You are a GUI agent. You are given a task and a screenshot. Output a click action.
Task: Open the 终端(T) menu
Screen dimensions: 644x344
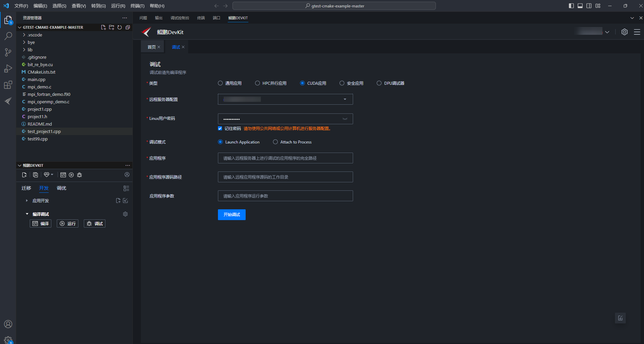[x=137, y=6]
